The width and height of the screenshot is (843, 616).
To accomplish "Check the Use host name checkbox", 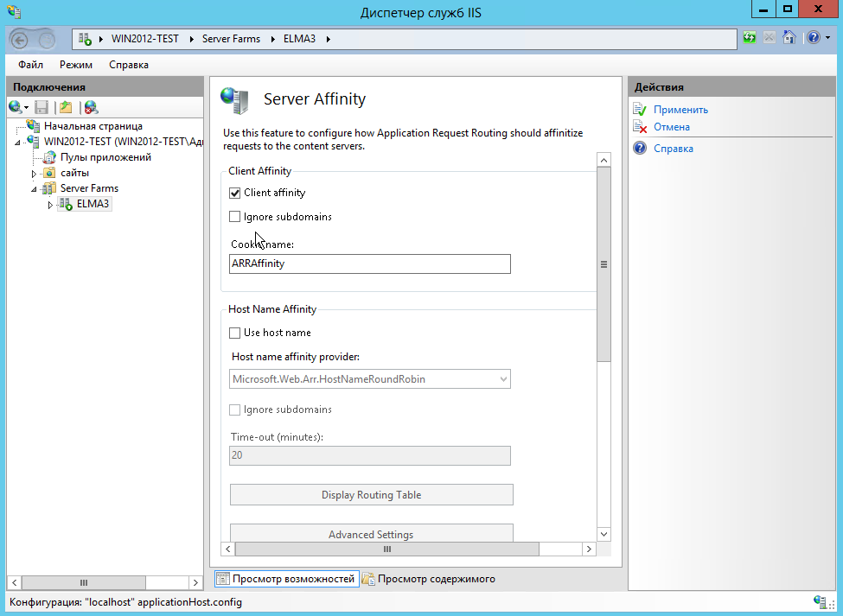I will click(x=235, y=333).
